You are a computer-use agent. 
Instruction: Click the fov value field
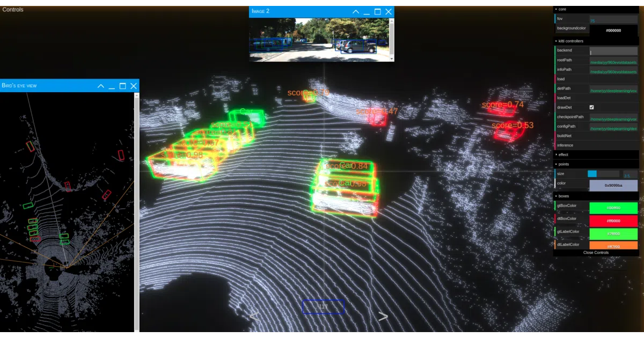coord(613,20)
